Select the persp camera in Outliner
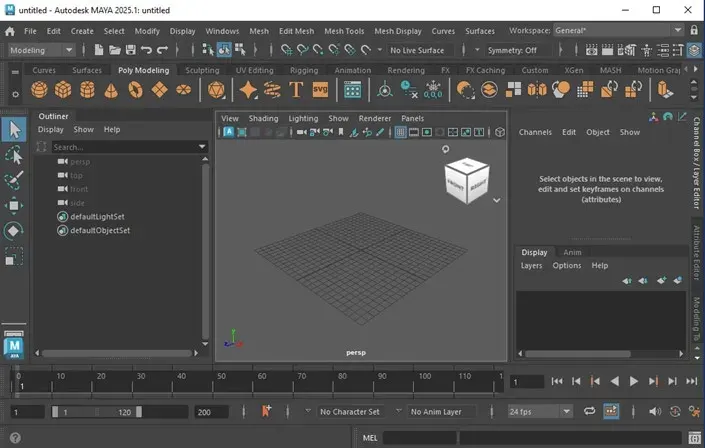 tap(80, 162)
